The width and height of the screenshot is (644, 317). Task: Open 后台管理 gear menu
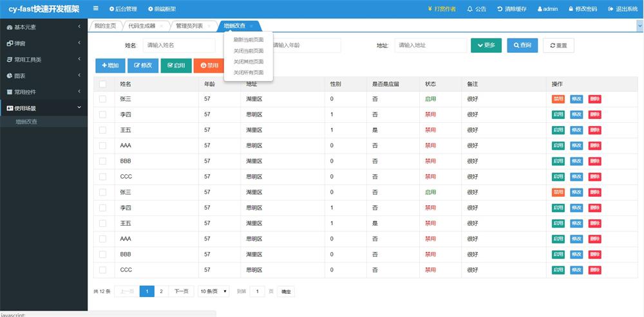(112, 9)
